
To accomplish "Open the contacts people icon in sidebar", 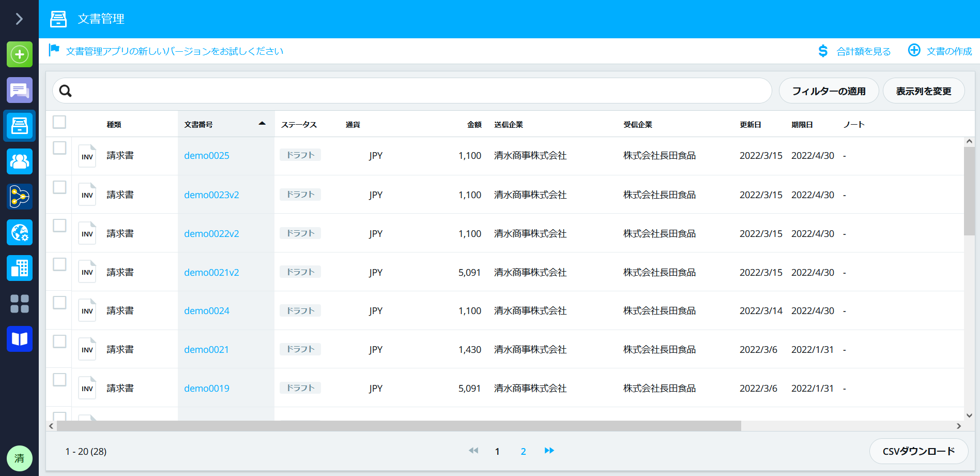I will (20, 161).
